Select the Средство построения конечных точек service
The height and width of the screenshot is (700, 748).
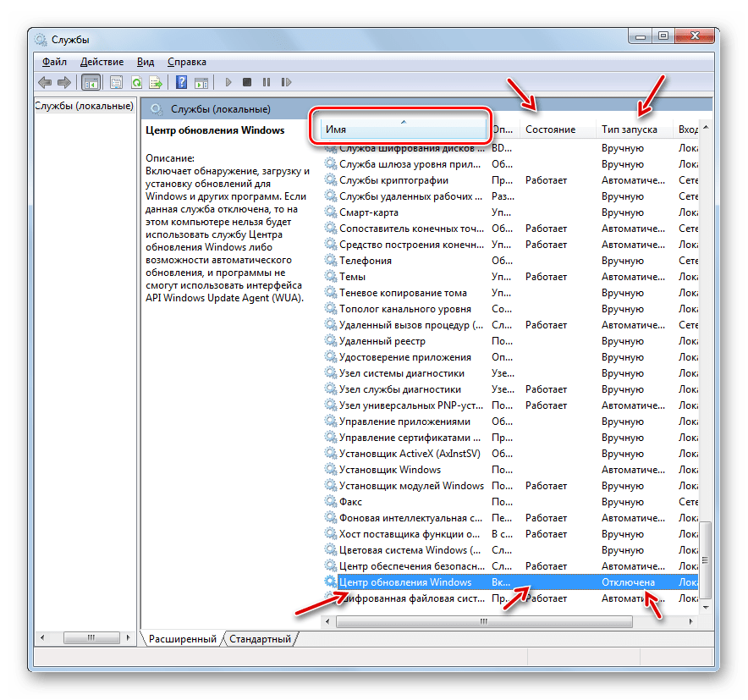point(511,245)
